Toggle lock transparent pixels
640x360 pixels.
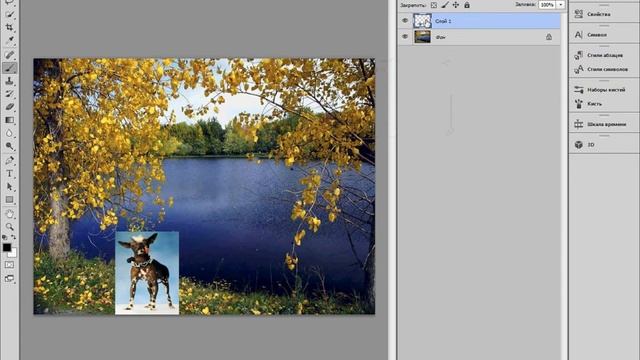pyautogui.click(x=434, y=5)
